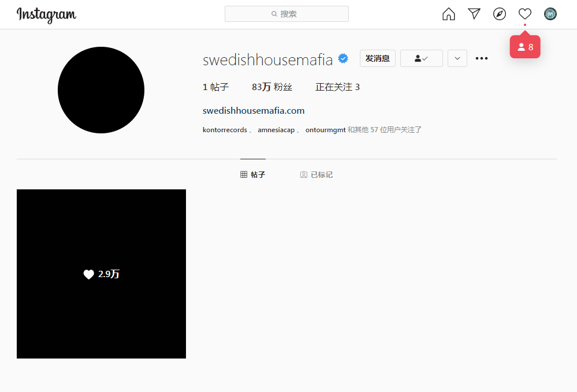577x392 pixels.
Task: Open kontorrecords mutual follower profile
Action: pyautogui.click(x=225, y=130)
